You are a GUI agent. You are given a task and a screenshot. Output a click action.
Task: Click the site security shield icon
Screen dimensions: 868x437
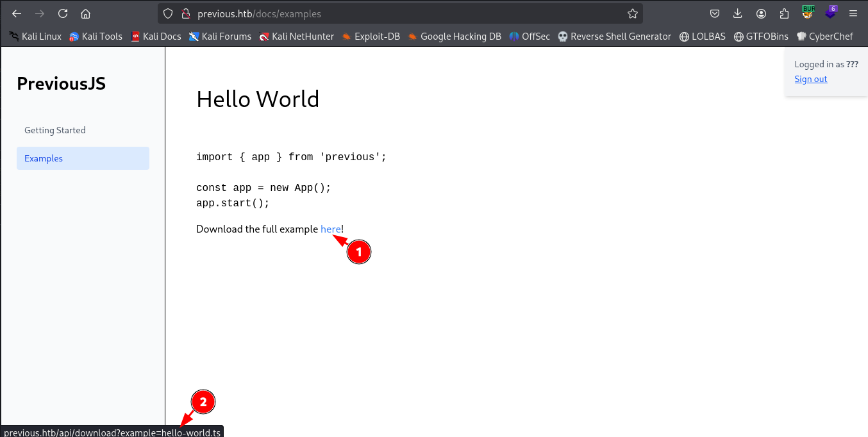168,13
